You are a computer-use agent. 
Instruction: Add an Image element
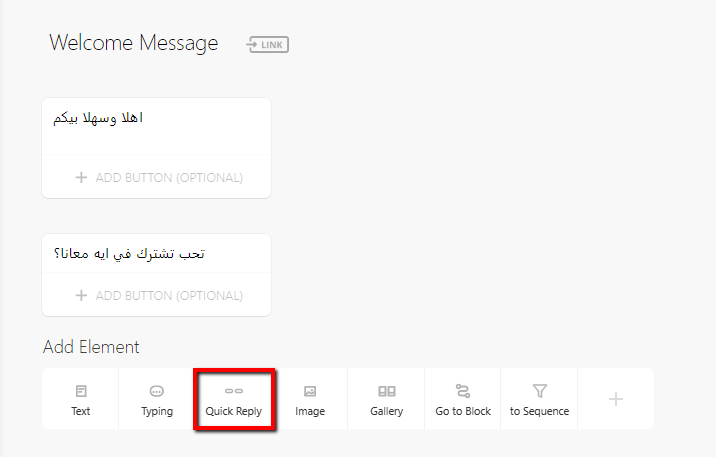point(310,399)
